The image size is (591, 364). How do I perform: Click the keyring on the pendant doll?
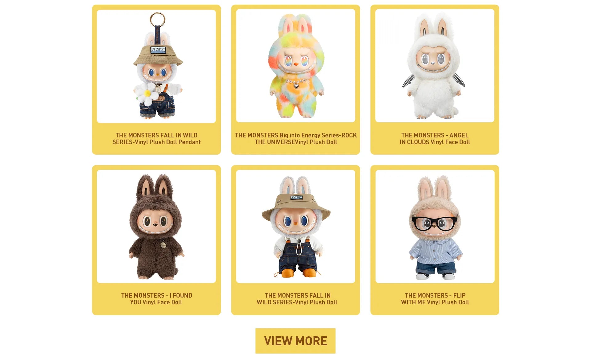point(157,19)
